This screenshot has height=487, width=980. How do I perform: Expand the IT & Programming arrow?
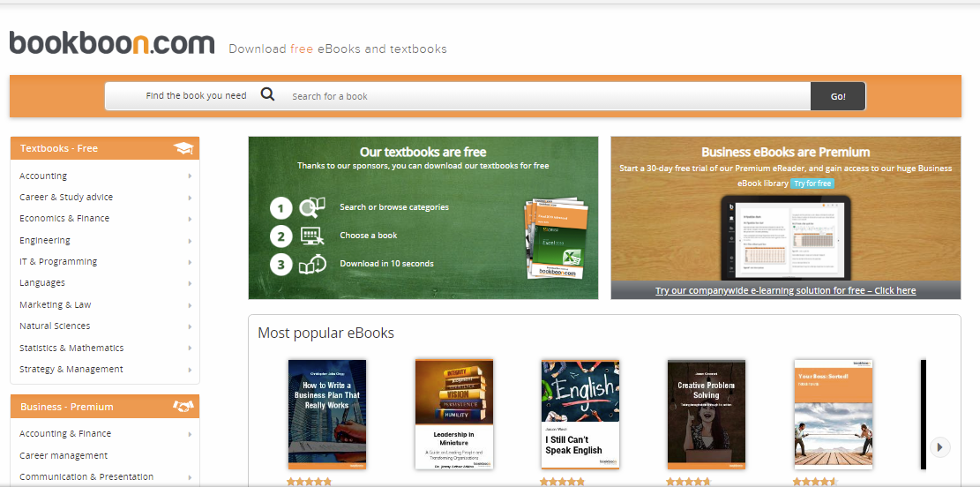pyautogui.click(x=190, y=262)
